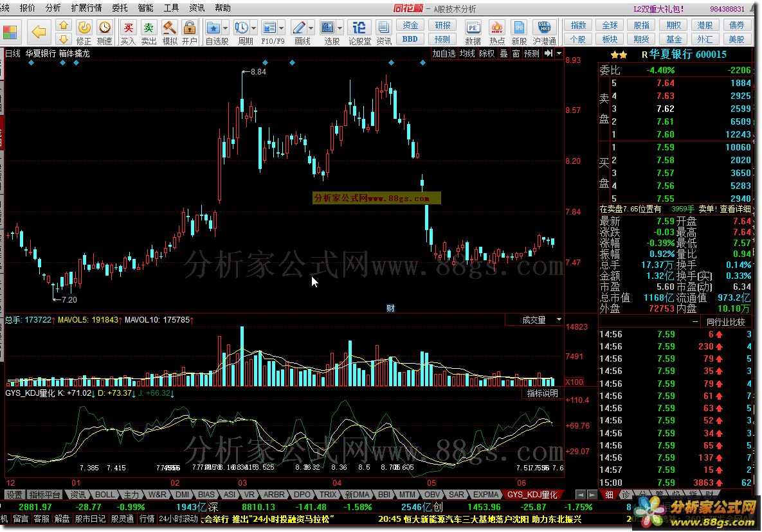Open the F10/F9 company info icon

tap(269, 33)
